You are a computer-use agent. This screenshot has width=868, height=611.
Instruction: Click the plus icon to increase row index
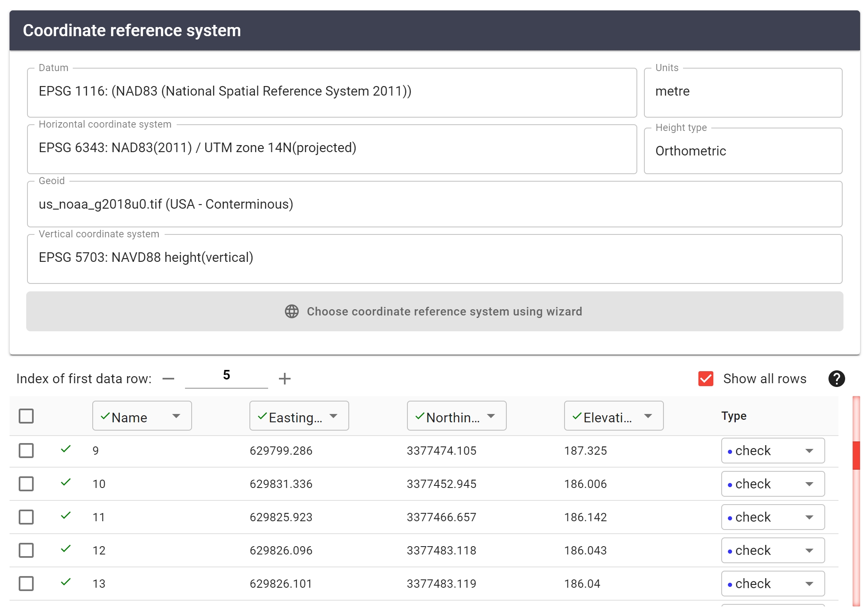(284, 379)
